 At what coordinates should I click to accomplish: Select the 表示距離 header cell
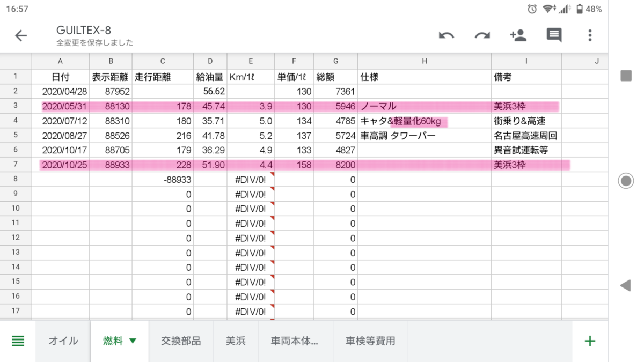point(111,77)
